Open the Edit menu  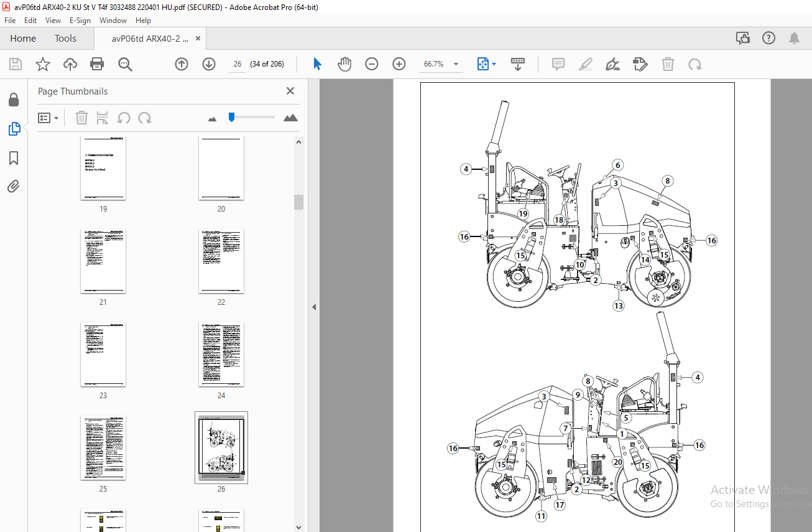click(x=30, y=21)
